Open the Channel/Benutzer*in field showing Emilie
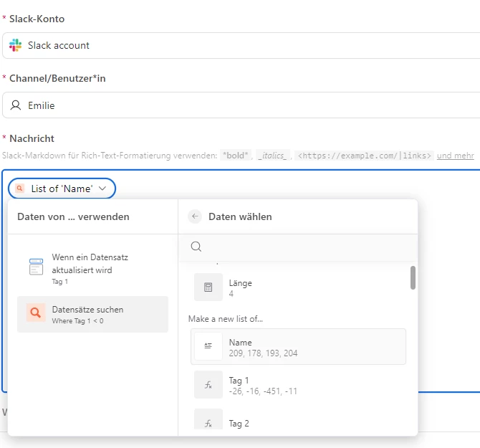The image size is (480, 448). coord(241,105)
